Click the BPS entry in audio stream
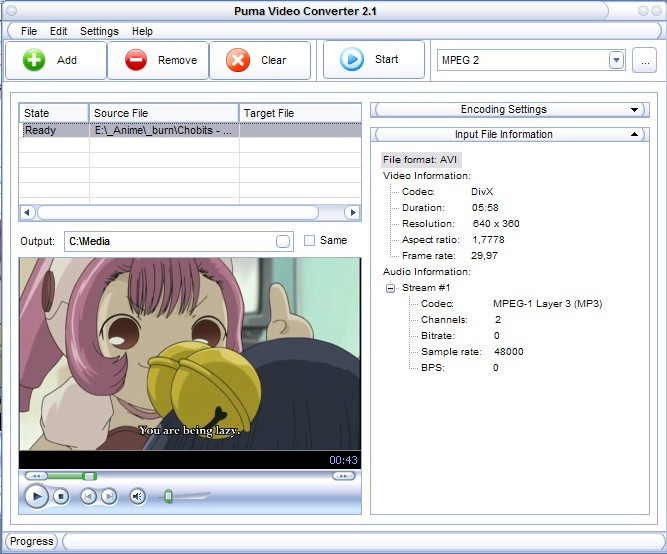667x554 pixels. 459,368
